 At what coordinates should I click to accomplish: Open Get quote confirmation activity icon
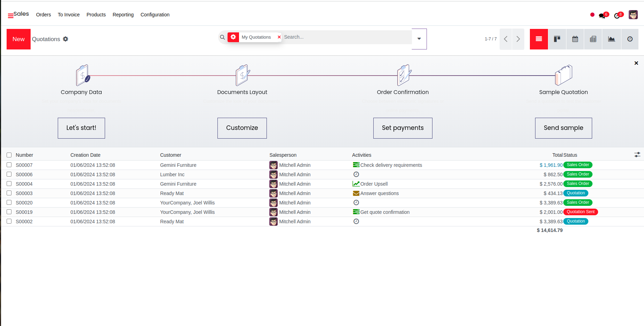pyautogui.click(x=356, y=212)
